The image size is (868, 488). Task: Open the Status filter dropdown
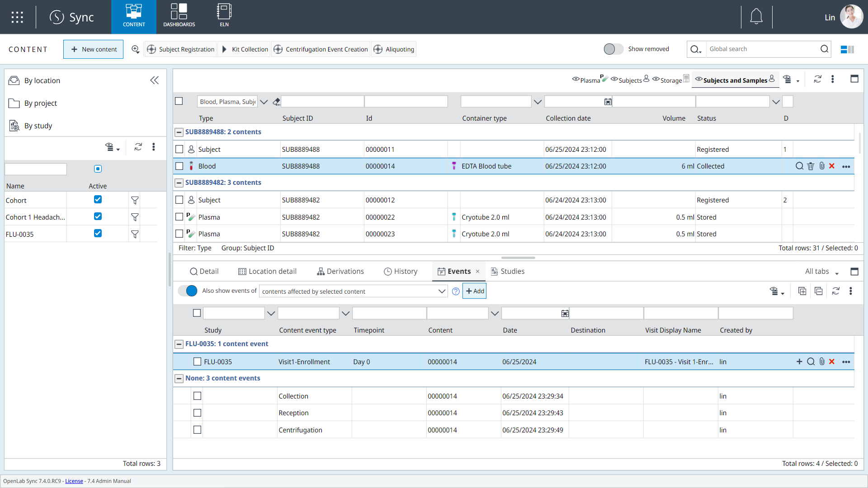click(776, 102)
